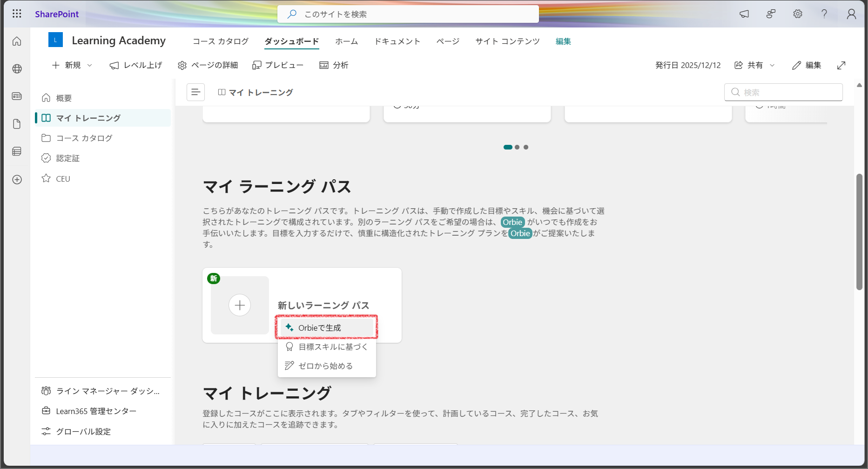This screenshot has height=469, width=868.
Task: Open ダッシュボード navigation tab
Action: pyautogui.click(x=292, y=41)
